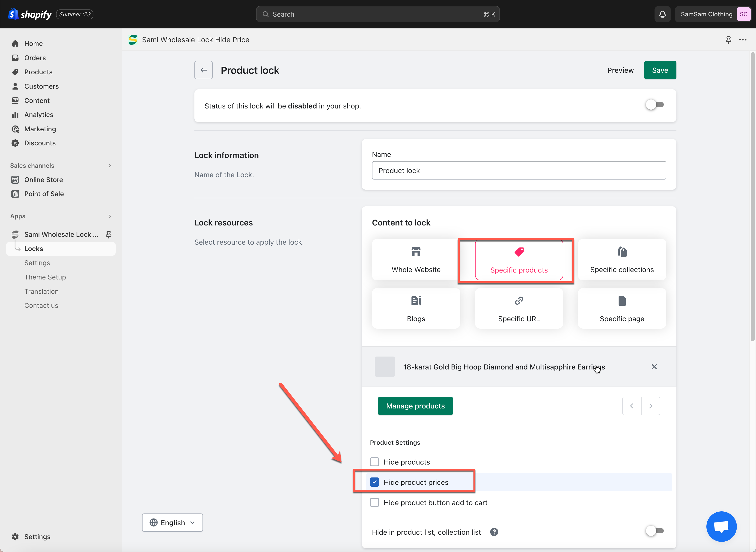Click the Orders inbox icon
Screen dimensions: 756x552
(x=15, y=58)
